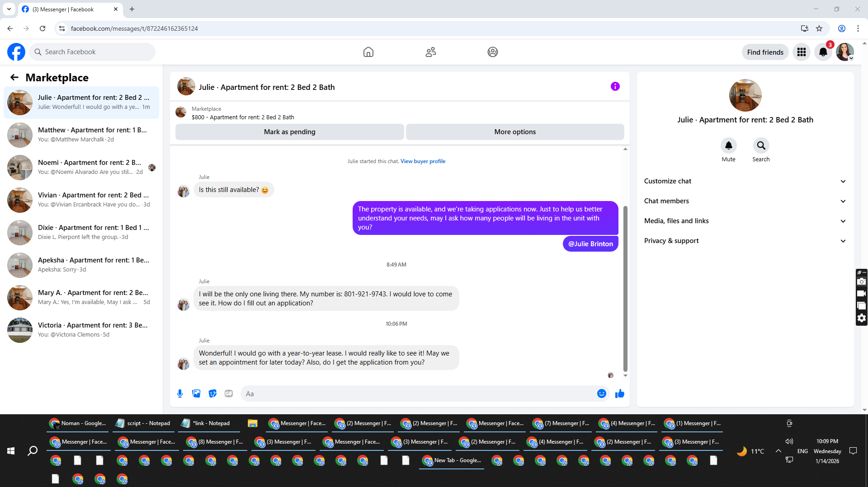The height and width of the screenshot is (487, 868).
Task: Expand Chat members section
Action: (x=745, y=201)
